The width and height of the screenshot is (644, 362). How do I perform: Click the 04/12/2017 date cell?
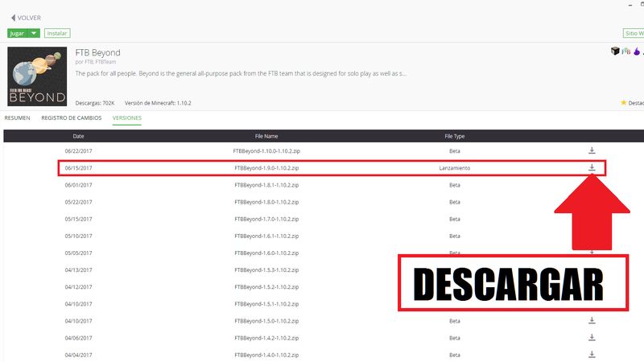(78, 287)
